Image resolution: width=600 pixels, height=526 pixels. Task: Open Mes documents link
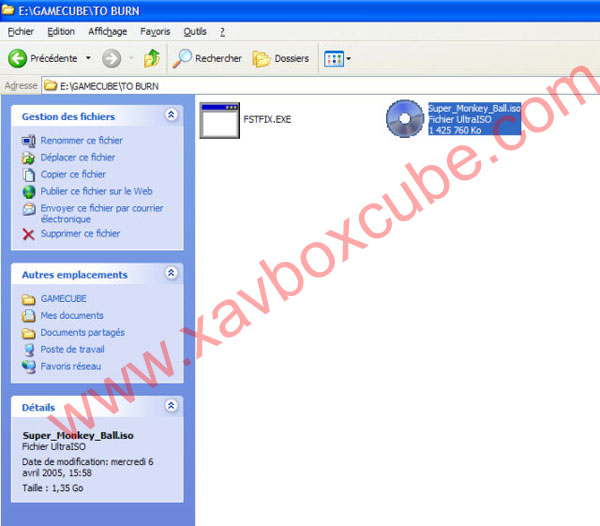point(72,315)
